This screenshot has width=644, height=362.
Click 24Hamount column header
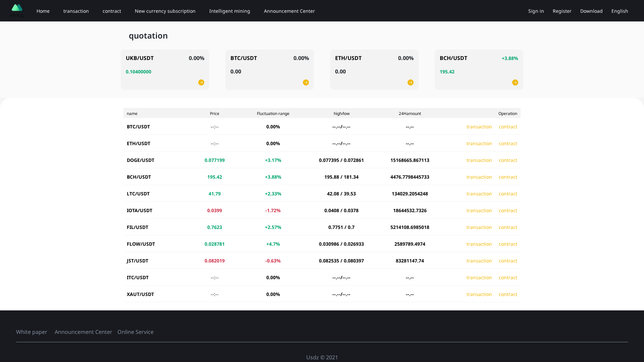tap(410, 114)
